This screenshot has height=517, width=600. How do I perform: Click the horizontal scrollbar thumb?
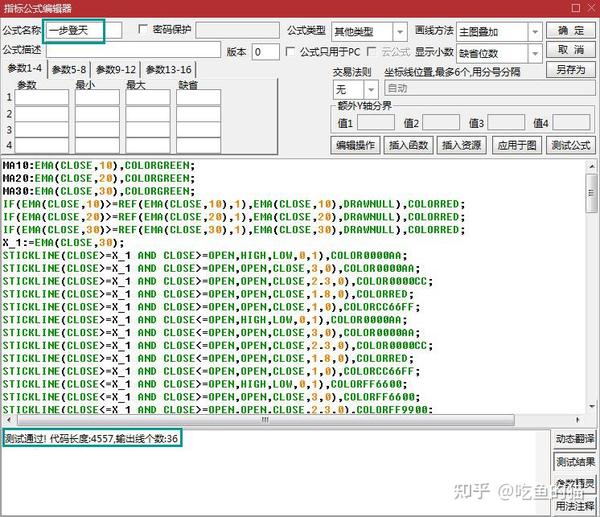pyautogui.click(x=266, y=420)
